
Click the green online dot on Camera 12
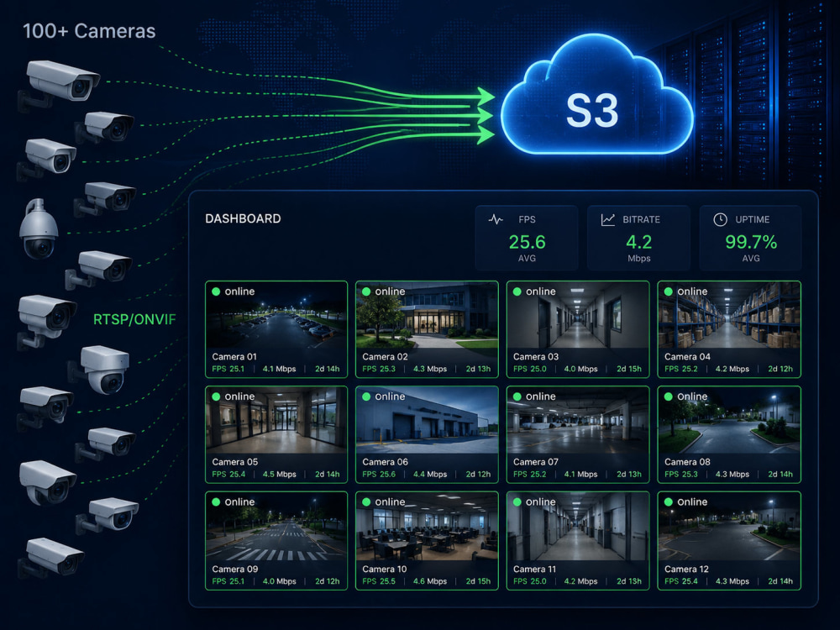pyautogui.click(x=669, y=502)
